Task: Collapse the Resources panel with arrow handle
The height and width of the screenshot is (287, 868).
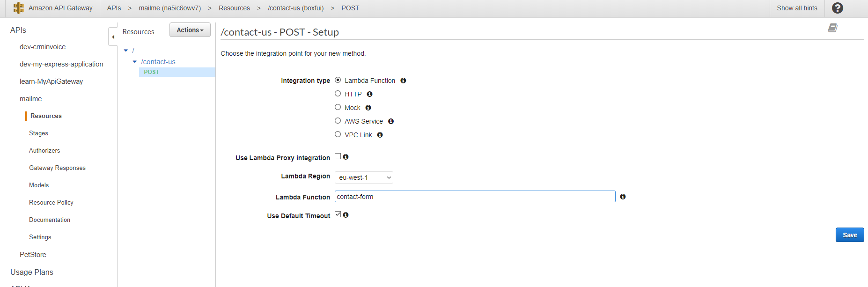Action: tap(113, 37)
